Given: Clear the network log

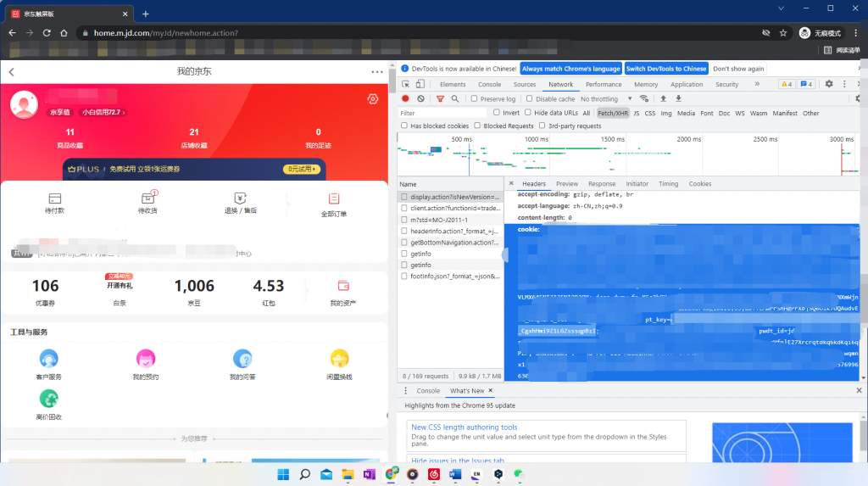Looking at the screenshot, I should click(x=420, y=98).
